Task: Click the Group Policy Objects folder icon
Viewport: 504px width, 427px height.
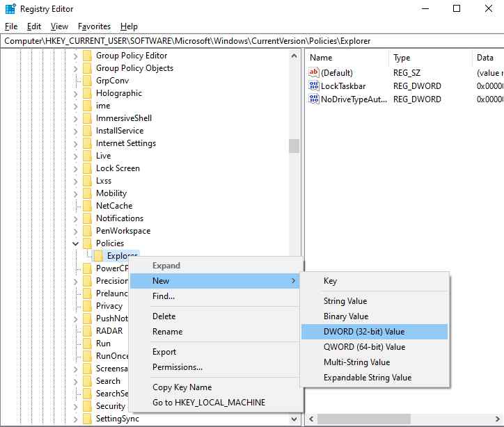Action: click(x=88, y=68)
